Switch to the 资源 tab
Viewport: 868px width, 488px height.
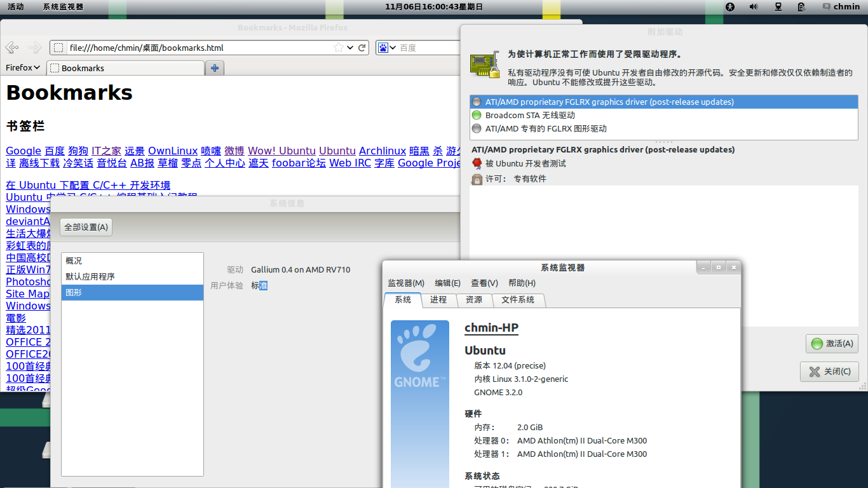coord(474,299)
